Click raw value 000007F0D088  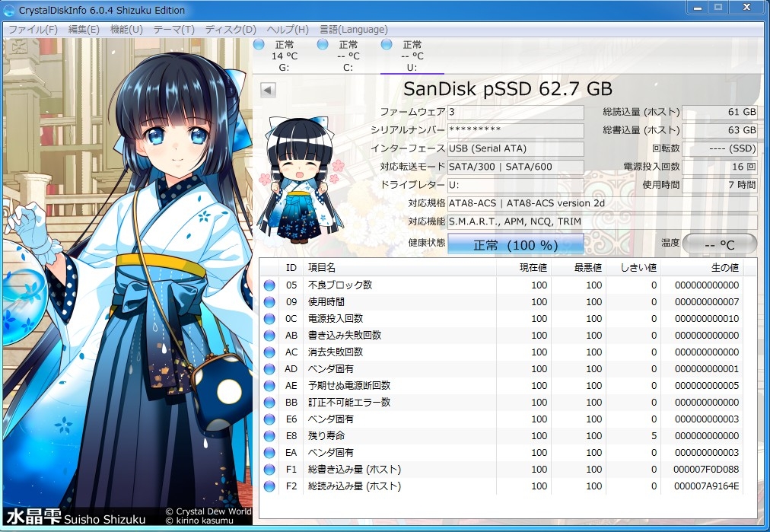pyautogui.click(x=706, y=469)
